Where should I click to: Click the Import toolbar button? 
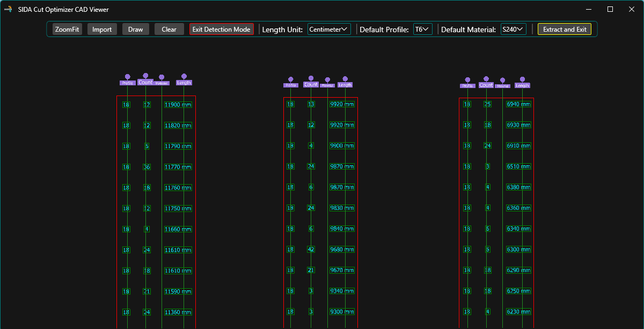pyautogui.click(x=102, y=30)
